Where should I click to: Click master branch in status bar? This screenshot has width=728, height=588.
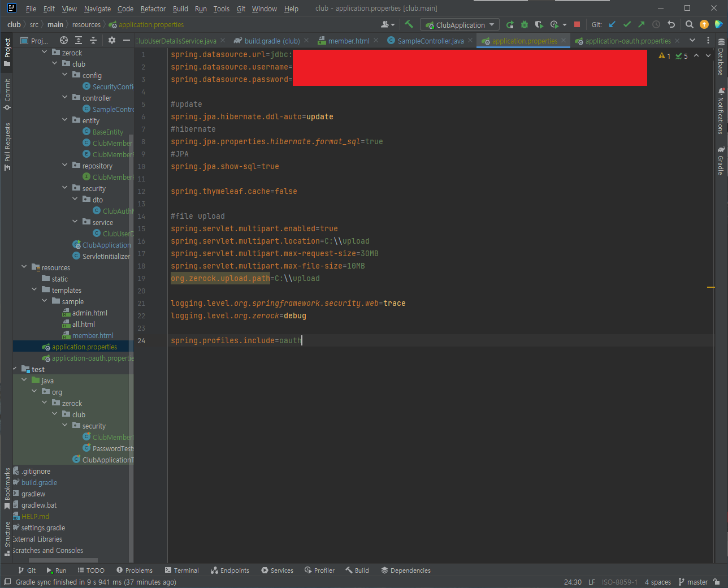click(x=693, y=582)
